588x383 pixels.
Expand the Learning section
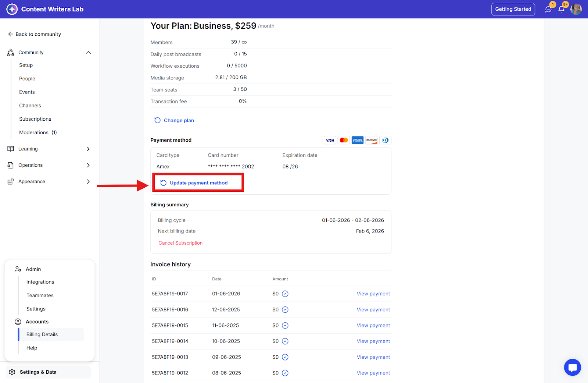coord(88,149)
